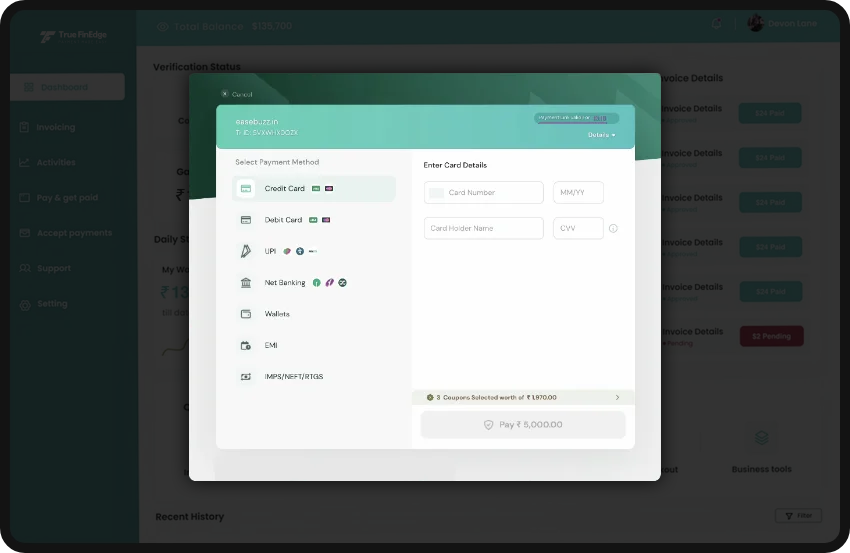Click the MM/YY expiry field
The height and width of the screenshot is (553, 850).
pos(578,193)
